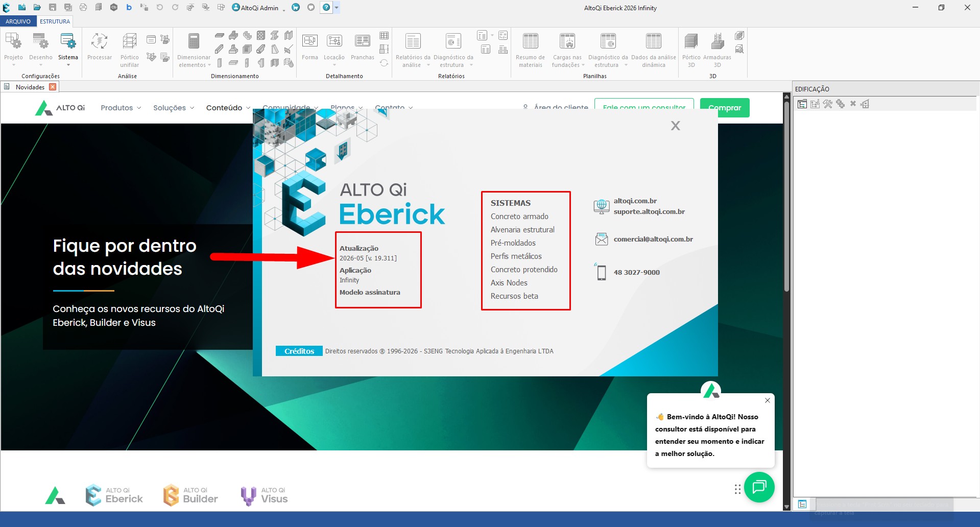Dismiss the Bem-vindo chat popup
Screen dimensions: 980x527
[767, 400]
